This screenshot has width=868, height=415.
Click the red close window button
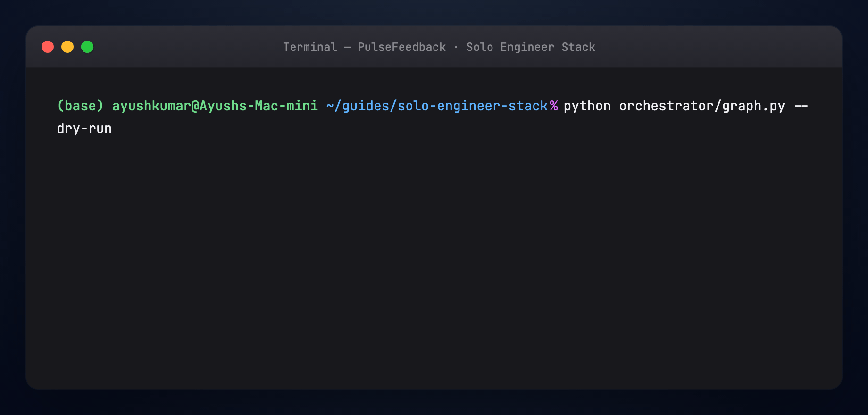[48, 47]
